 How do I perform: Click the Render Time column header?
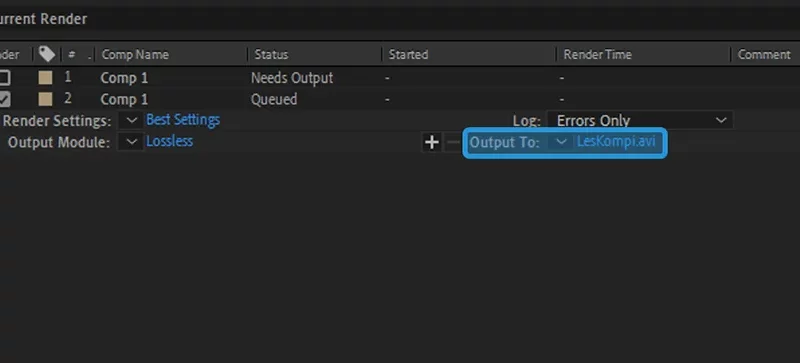pyautogui.click(x=597, y=54)
